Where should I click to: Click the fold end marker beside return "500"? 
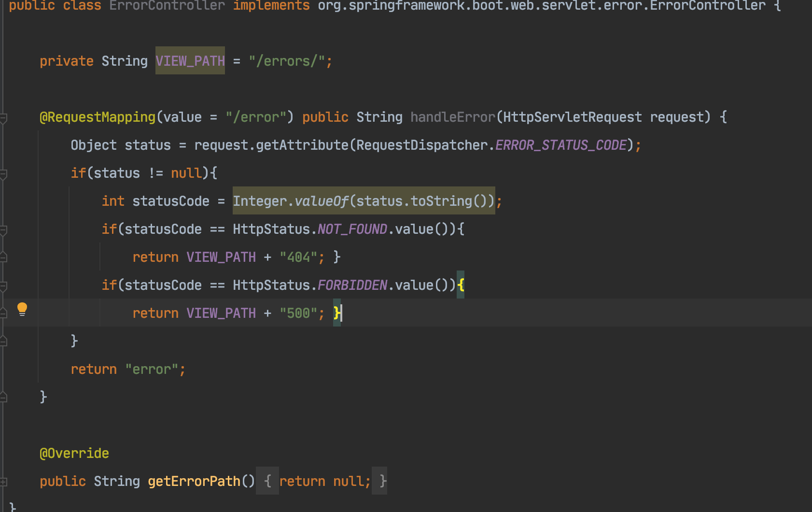[3, 313]
